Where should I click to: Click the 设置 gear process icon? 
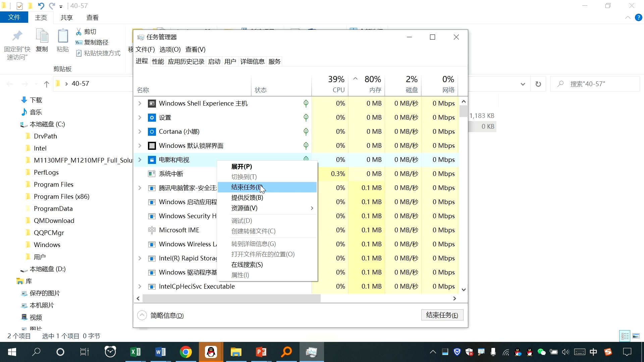152,118
